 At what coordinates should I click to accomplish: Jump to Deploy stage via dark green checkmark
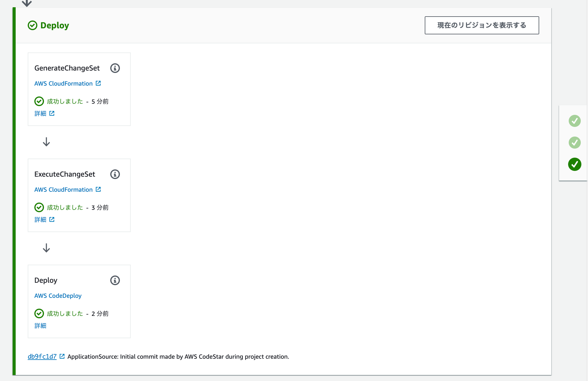[574, 164]
